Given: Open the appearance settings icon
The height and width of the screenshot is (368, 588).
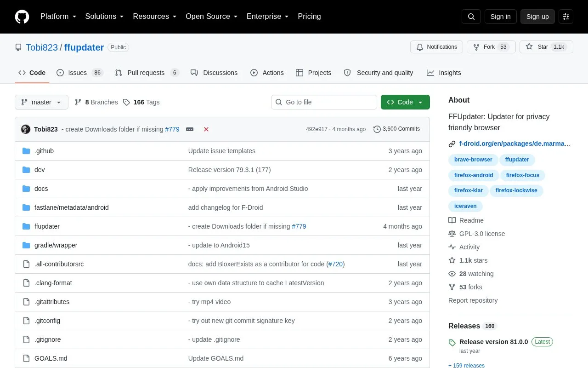Looking at the screenshot, I should point(566,17).
